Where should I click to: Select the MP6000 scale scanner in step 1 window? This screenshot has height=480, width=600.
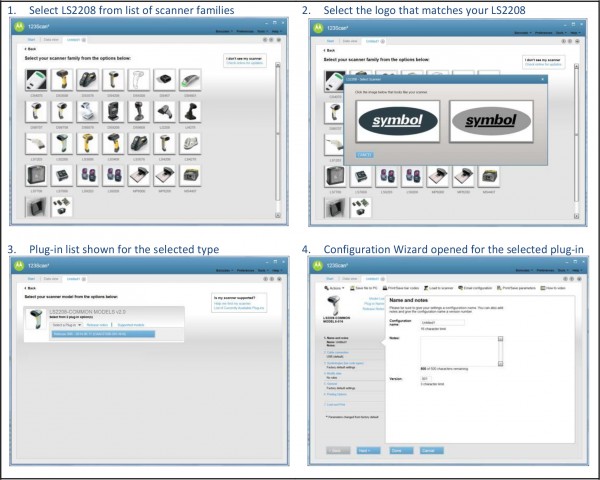pyautogui.click(x=139, y=175)
